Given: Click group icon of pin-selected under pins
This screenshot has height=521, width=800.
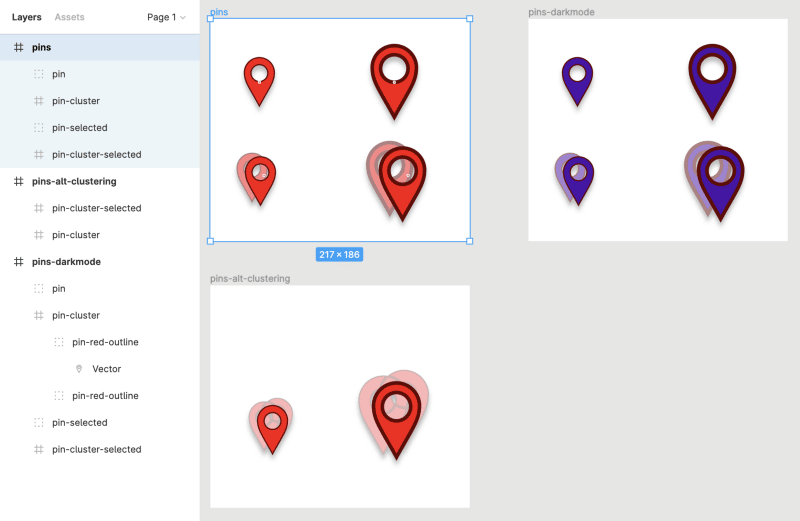Looking at the screenshot, I should [x=39, y=128].
